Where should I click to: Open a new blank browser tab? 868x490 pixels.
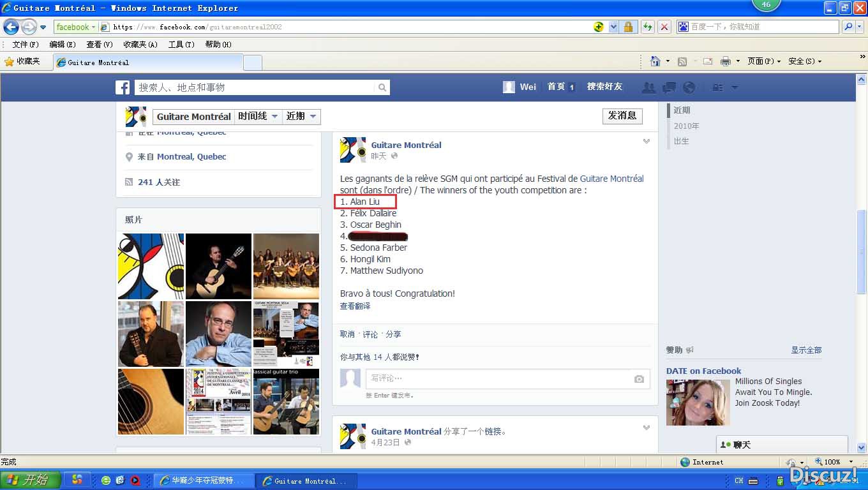(253, 63)
